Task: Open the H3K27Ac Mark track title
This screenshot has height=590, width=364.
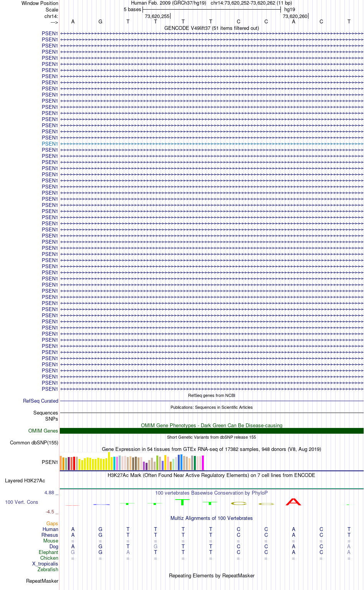Action: 212,475
